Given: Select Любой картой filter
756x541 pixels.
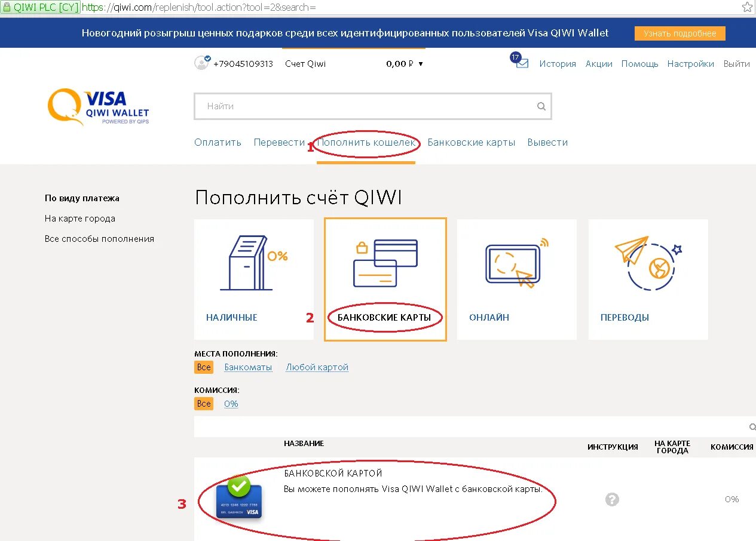Looking at the screenshot, I should point(317,367).
